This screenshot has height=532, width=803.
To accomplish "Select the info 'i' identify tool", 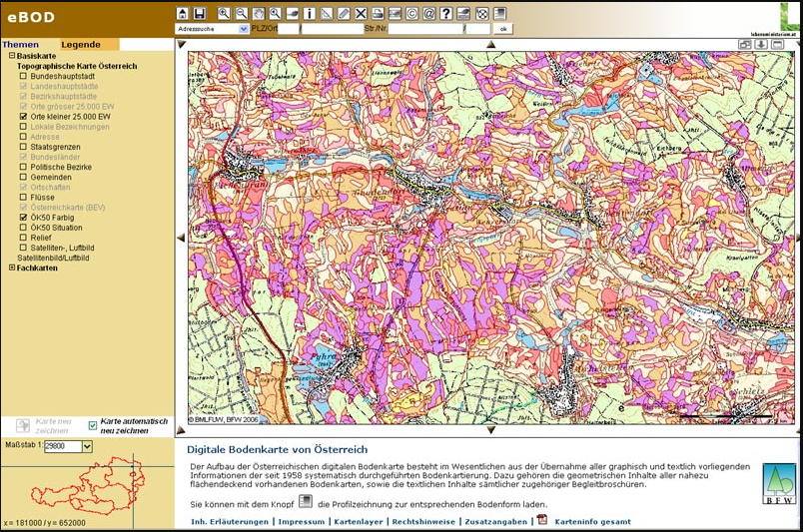I will tap(310, 13).
